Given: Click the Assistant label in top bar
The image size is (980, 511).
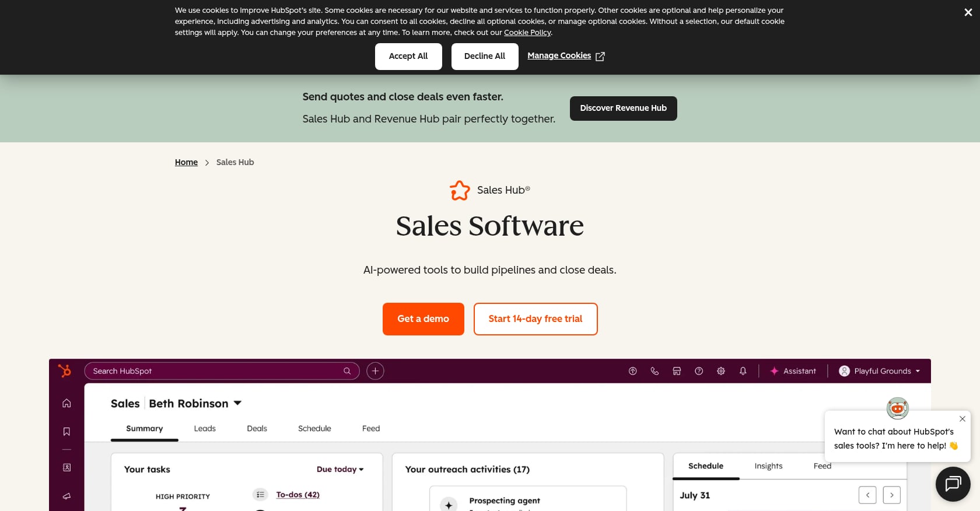Looking at the screenshot, I should coord(800,371).
